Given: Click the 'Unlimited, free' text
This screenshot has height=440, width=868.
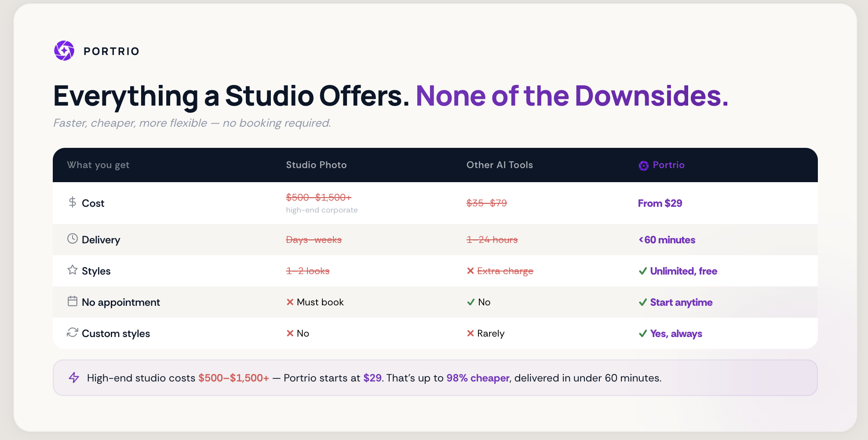Looking at the screenshot, I should [x=684, y=271].
